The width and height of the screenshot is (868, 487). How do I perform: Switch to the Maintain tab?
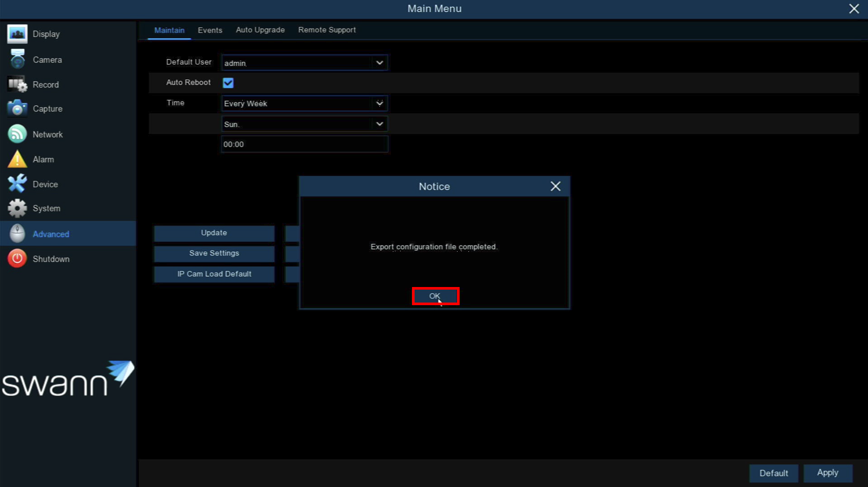169,30
